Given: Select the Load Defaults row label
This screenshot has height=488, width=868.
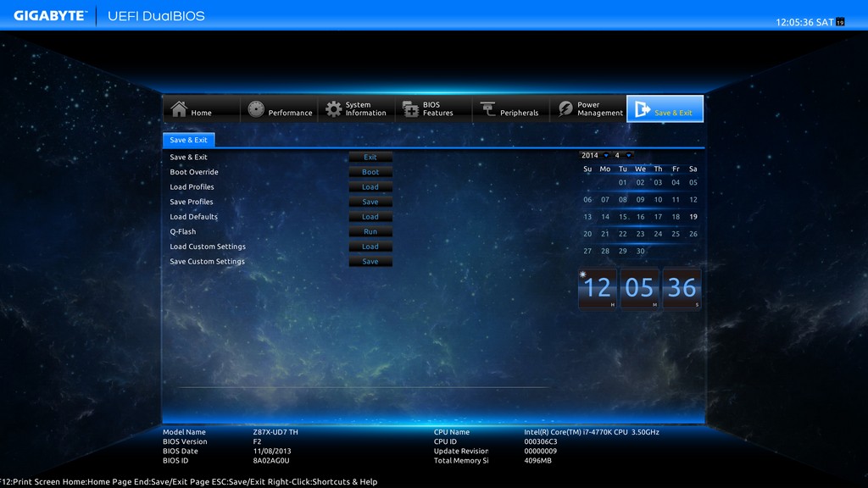Looking at the screenshot, I should pyautogui.click(x=194, y=217).
